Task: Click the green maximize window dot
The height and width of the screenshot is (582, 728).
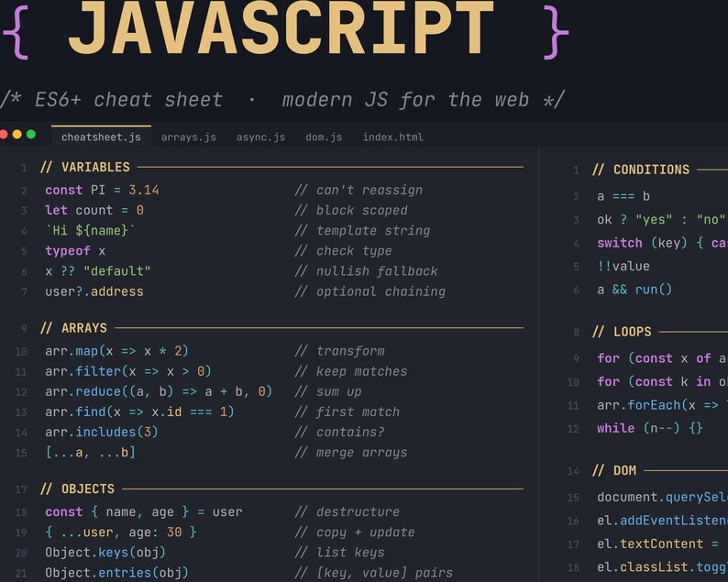Action: click(x=31, y=134)
